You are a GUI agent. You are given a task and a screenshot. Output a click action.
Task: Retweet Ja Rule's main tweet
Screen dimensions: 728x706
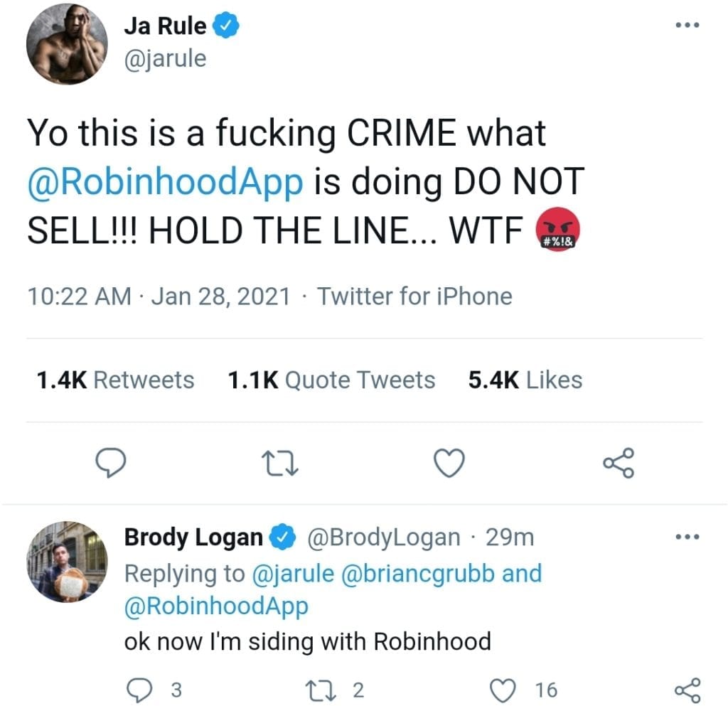[x=280, y=464]
